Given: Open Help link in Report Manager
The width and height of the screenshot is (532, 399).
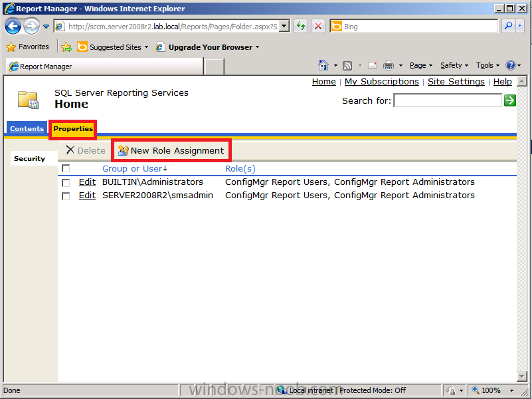Looking at the screenshot, I should (503, 82).
